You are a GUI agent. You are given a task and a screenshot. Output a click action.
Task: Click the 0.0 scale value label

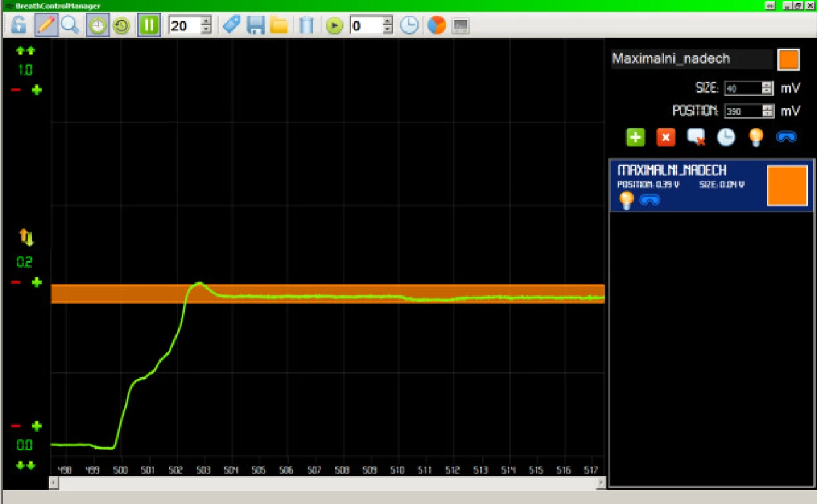(25, 445)
